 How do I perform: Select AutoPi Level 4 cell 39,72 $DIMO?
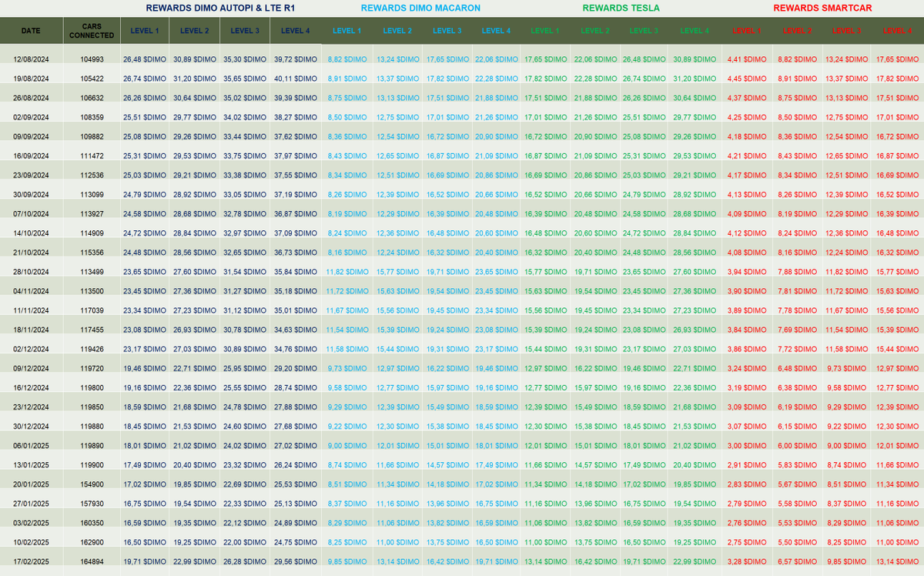point(296,59)
